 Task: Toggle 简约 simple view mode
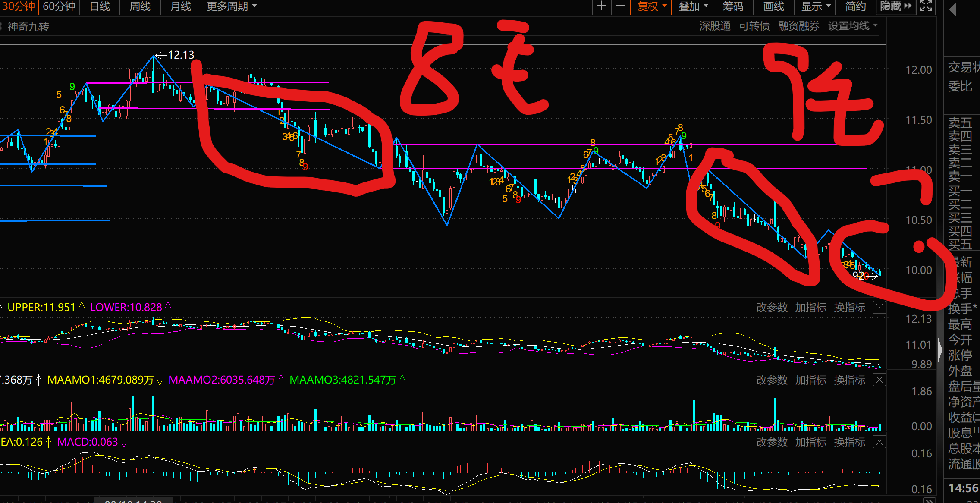(x=855, y=6)
